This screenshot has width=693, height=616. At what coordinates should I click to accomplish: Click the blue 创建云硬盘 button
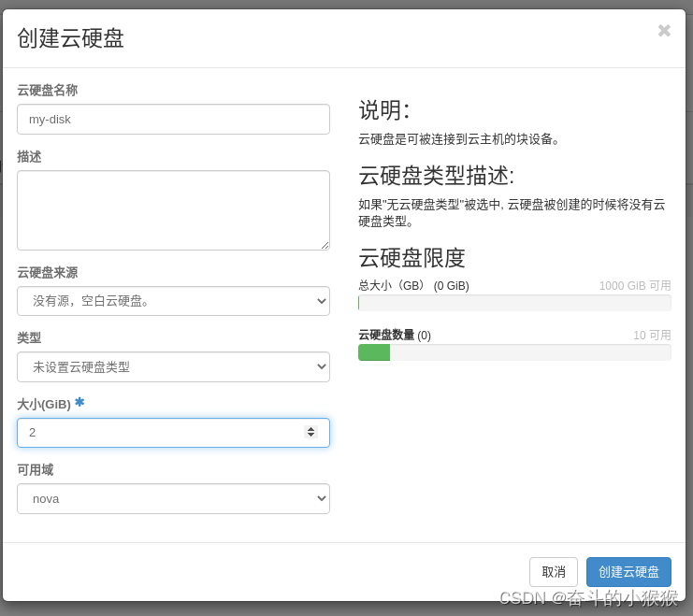click(x=628, y=572)
